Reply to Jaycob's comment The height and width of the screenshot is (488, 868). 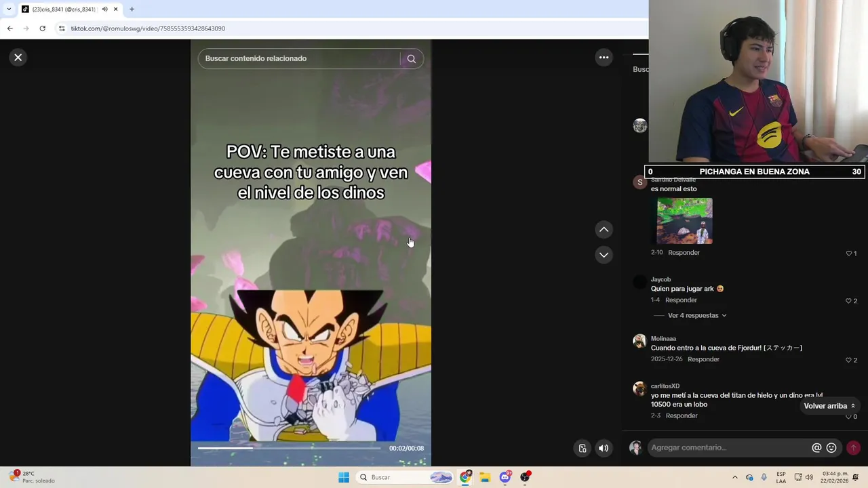coord(681,300)
